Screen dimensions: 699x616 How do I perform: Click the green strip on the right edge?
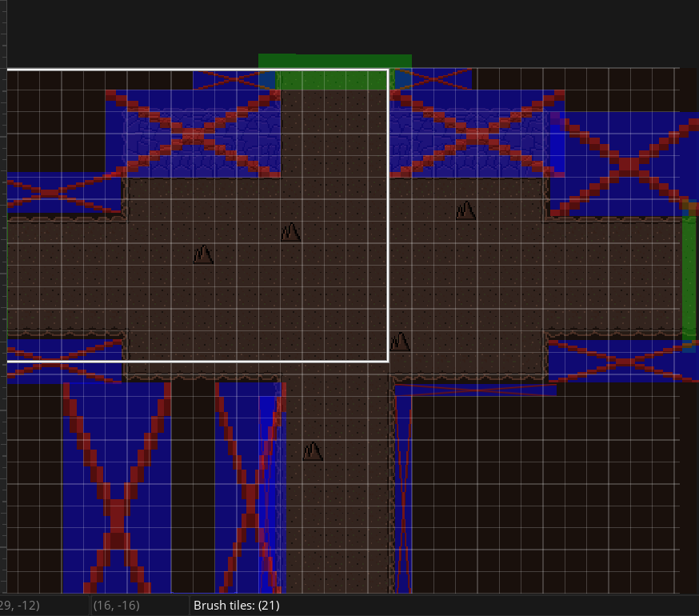[689, 276]
